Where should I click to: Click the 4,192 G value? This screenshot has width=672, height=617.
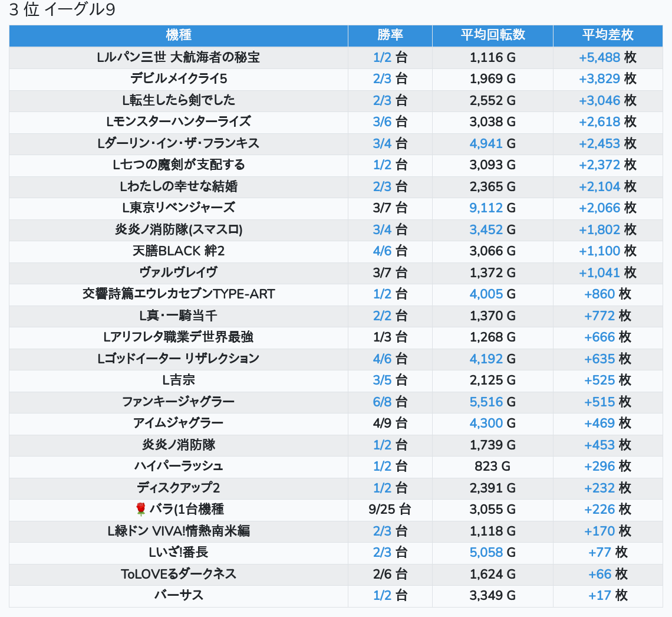(493, 359)
